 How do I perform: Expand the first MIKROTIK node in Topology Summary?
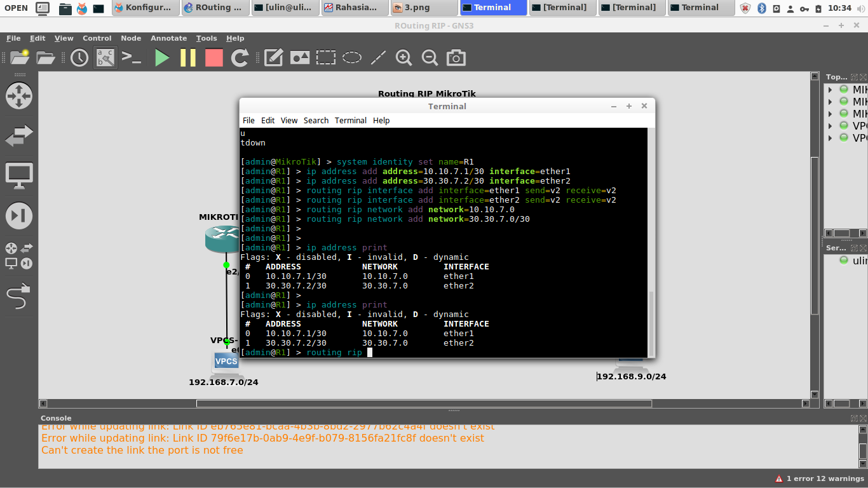(830, 90)
